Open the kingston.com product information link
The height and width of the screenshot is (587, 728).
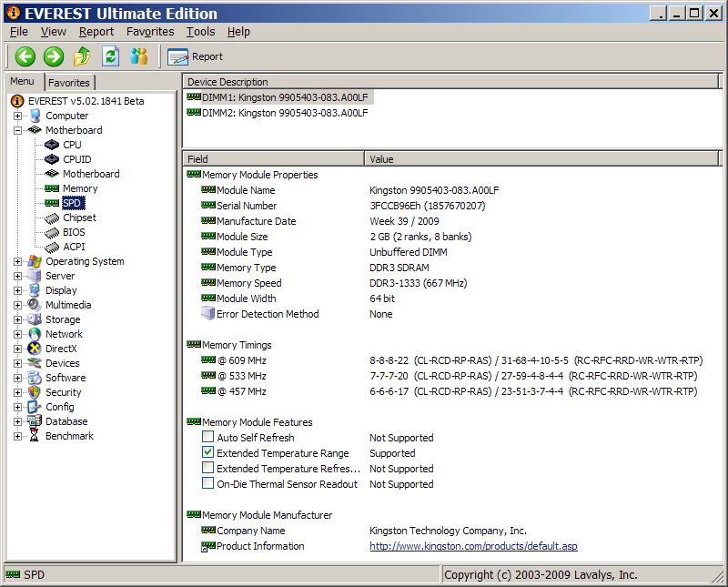click(473, 546)
